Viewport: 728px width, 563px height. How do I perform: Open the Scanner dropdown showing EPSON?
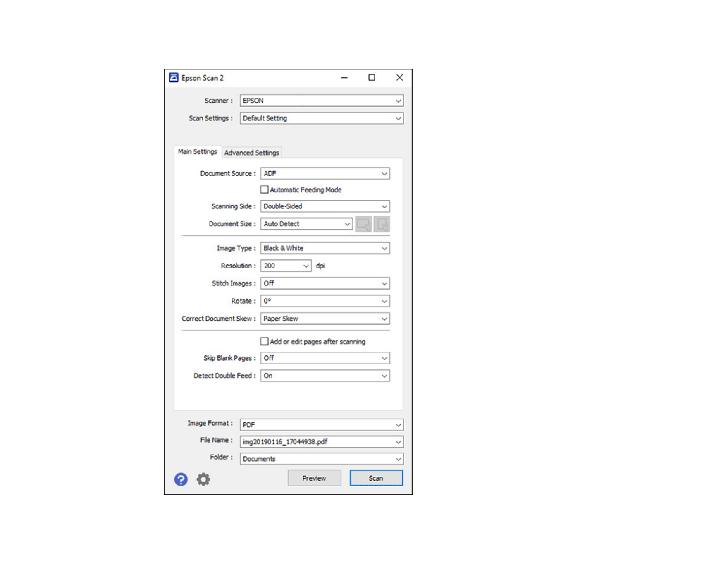pyautogui.click(x=322, y=101)
